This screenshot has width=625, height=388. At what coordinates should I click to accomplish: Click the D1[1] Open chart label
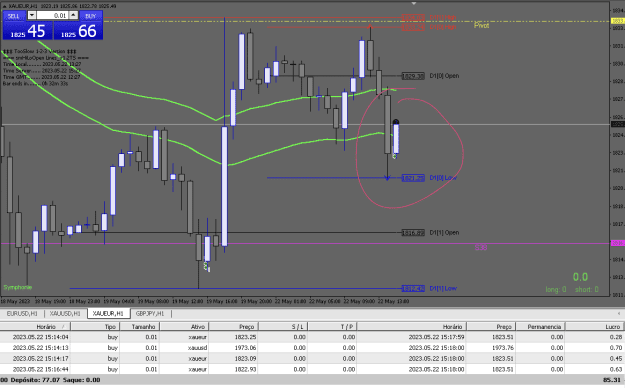pos(444,232)
